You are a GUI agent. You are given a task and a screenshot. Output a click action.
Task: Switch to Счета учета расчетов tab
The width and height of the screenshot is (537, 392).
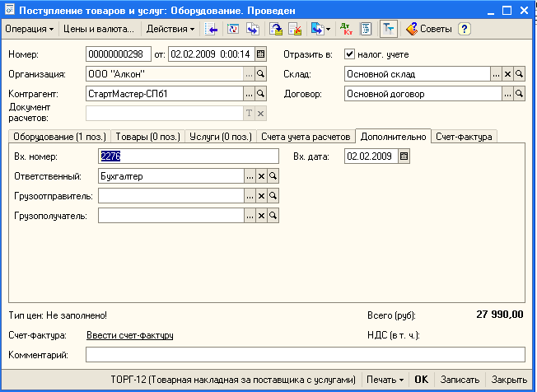[x=306, y=137]
